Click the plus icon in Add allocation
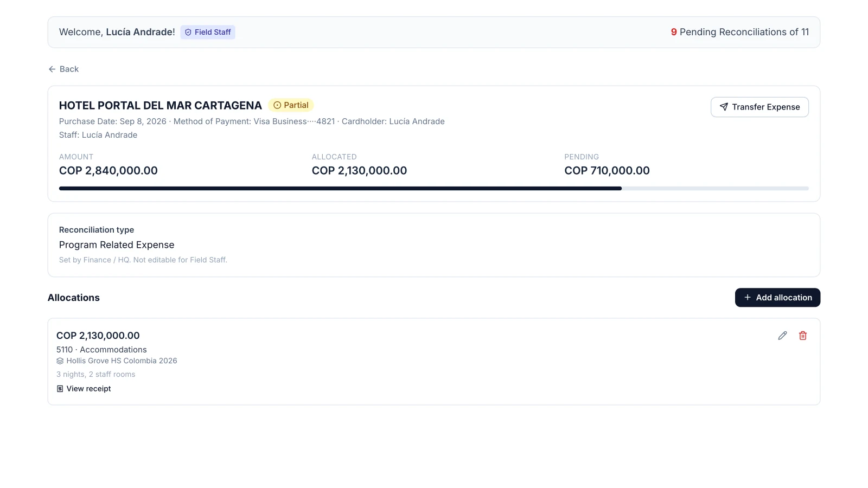 (748, 298)
